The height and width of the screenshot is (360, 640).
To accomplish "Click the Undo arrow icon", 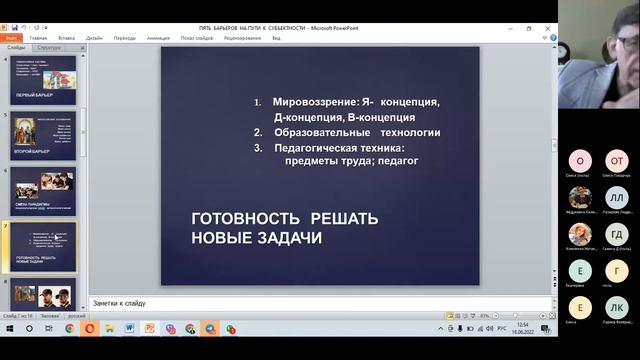I will (x=24, y=28).
